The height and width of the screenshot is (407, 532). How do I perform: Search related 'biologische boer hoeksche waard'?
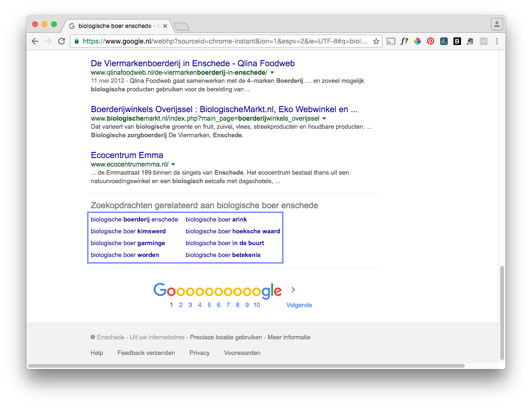pos(233,231)
